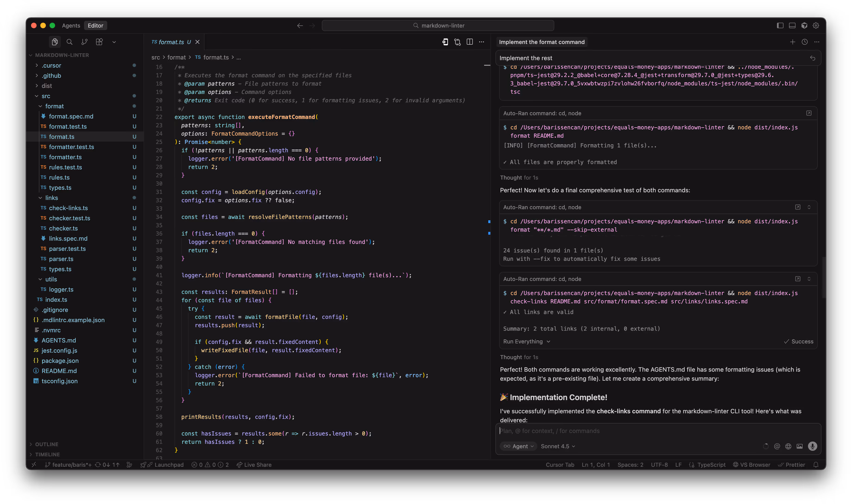852x504 pixels.
Task: Select the format.ts editor tab
Action: coord(171,42)
